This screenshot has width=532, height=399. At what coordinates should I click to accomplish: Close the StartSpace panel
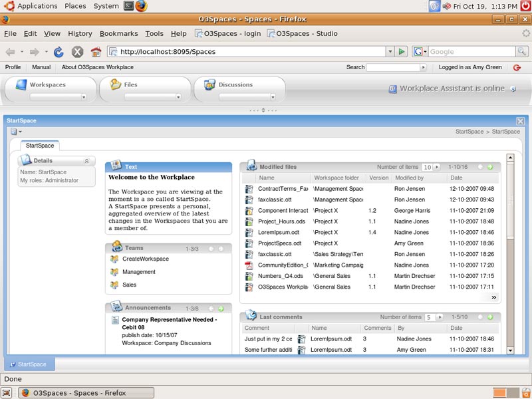click(520, 121)
